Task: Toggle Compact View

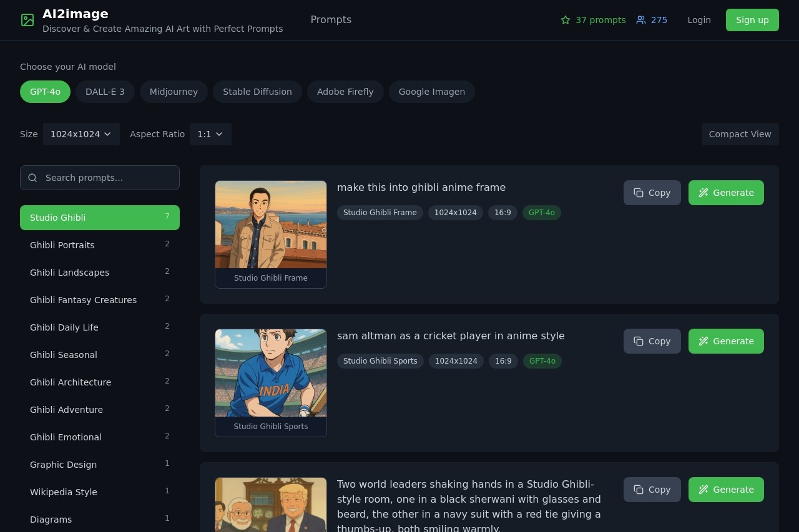Action: pos(740,134)
